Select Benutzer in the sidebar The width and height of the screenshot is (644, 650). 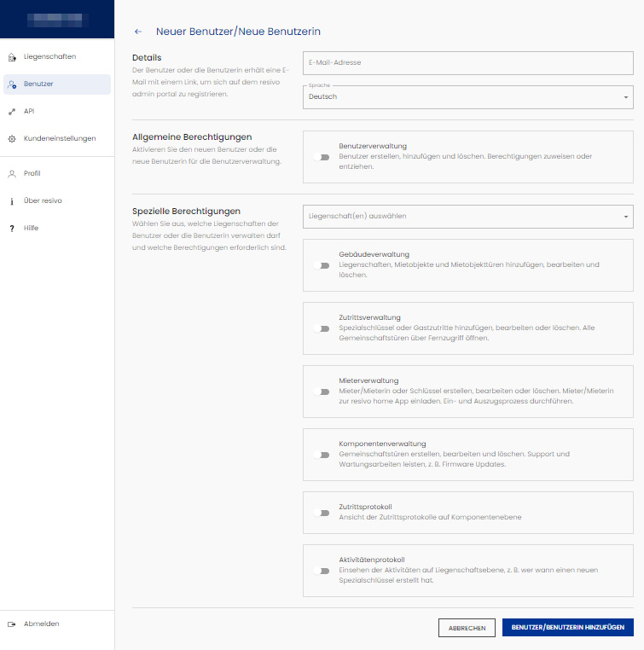[x=57, y=84]
